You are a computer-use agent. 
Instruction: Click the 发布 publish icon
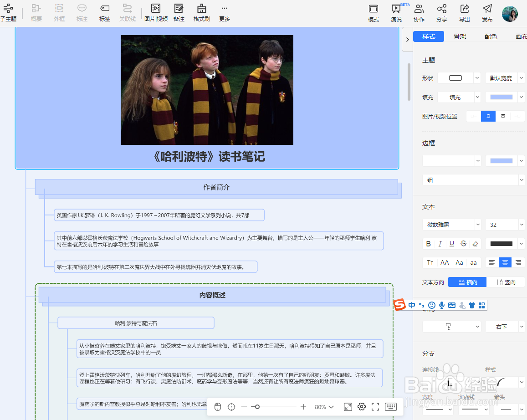(x=487, y=13)
